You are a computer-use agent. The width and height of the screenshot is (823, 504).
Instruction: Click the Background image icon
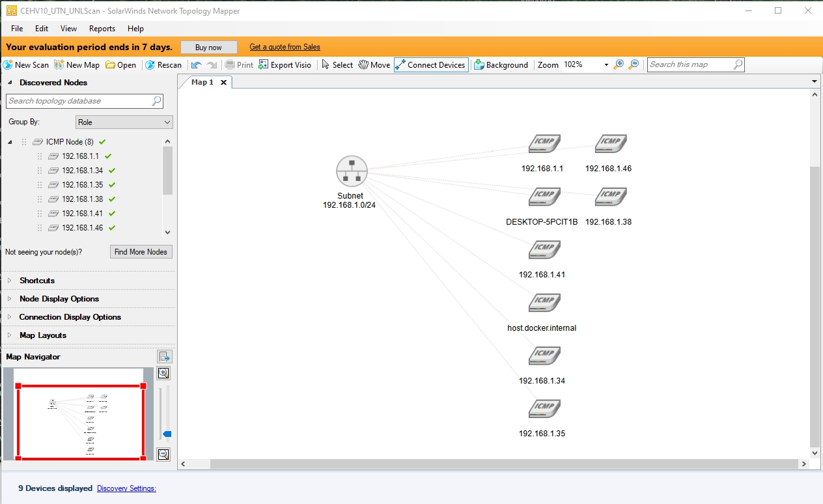pos(479,65)
